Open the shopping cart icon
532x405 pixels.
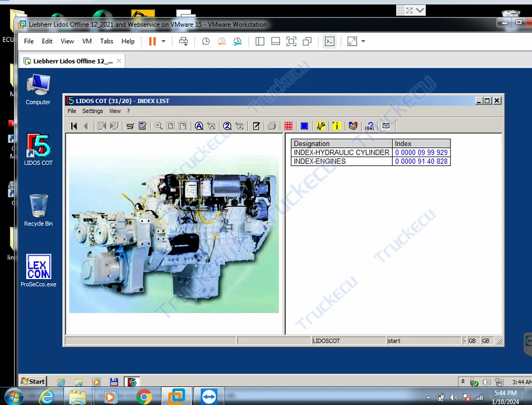130,126
